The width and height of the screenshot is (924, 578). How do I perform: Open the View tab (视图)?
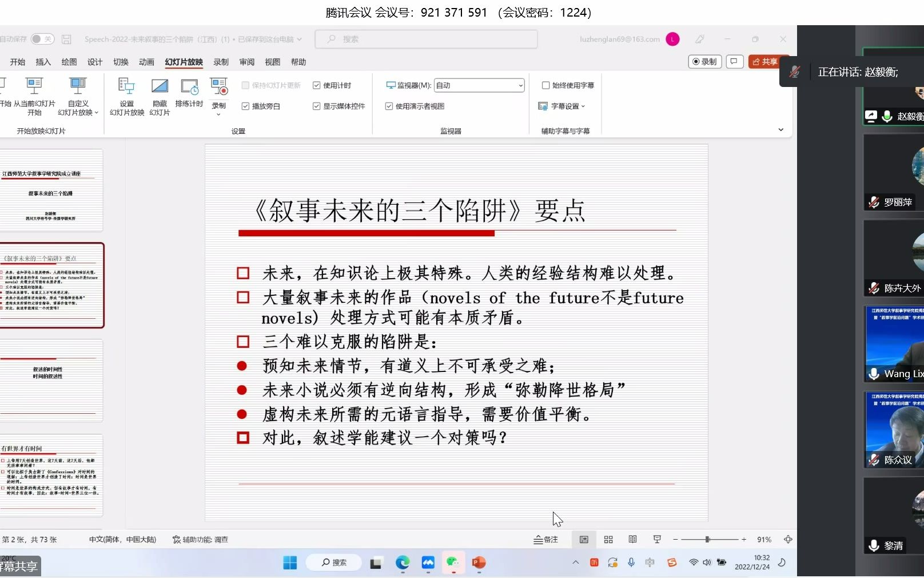tap(272, 62)
